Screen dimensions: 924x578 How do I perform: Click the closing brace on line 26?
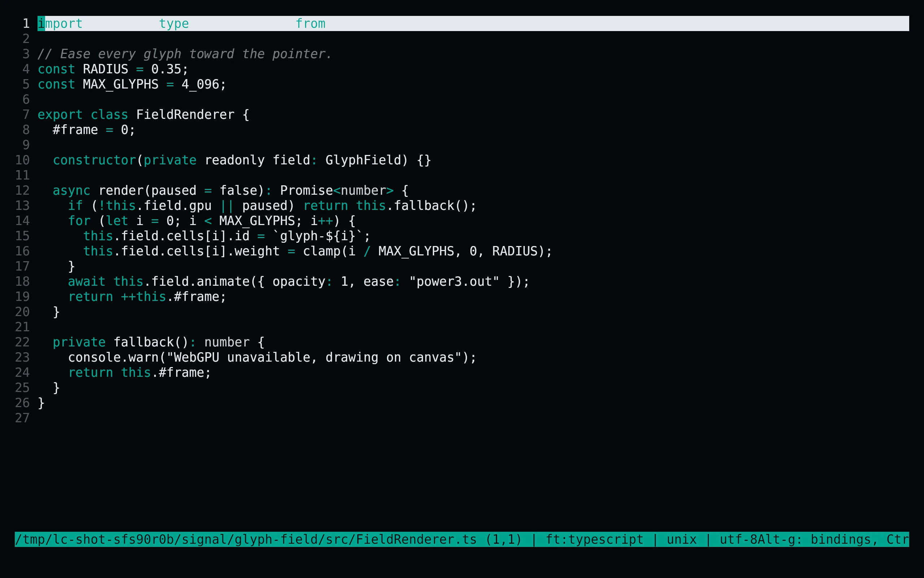coord(41,403)
